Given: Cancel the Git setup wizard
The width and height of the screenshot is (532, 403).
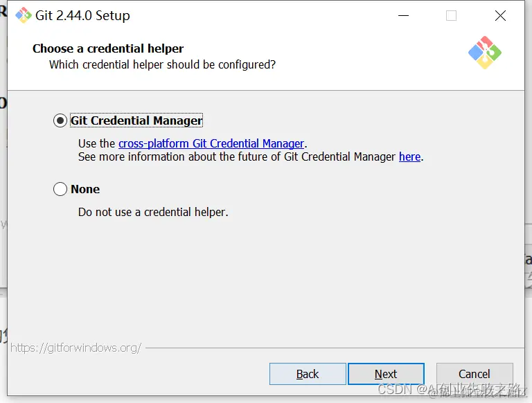Looking at the screenshot, I should click(475, 374).
